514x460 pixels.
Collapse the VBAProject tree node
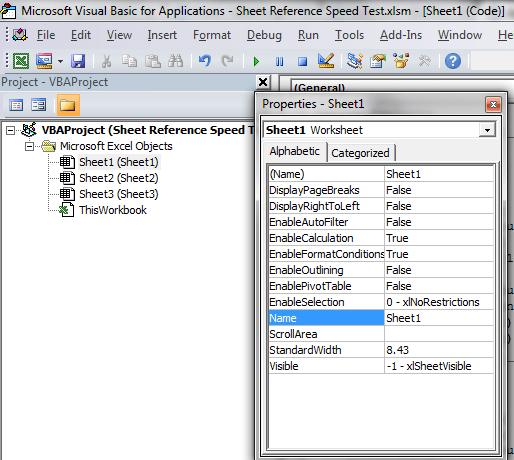point(11,130)
